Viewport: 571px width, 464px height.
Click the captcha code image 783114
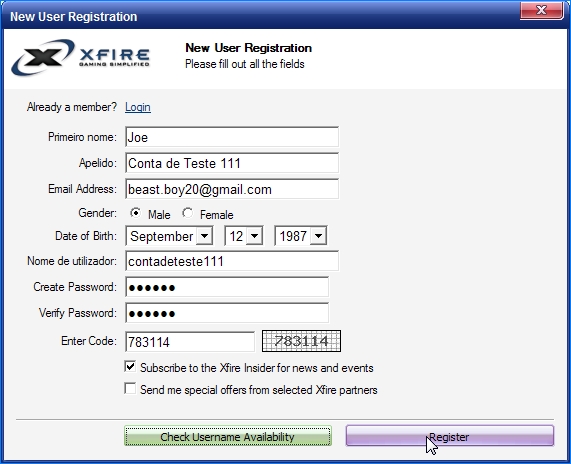pos(302,341)
